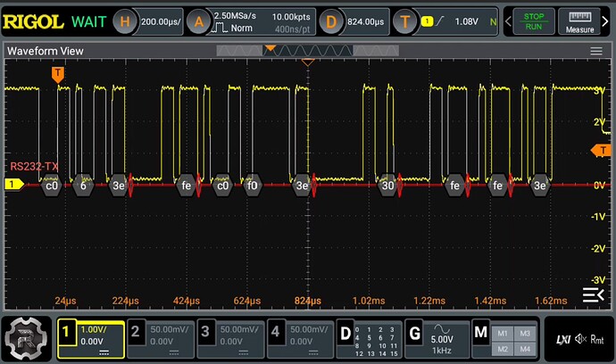The width and height of the screenshot is (616, 364).
Task: Toggle the STOP/RUN acquisition button
Action: click(534, 21)
